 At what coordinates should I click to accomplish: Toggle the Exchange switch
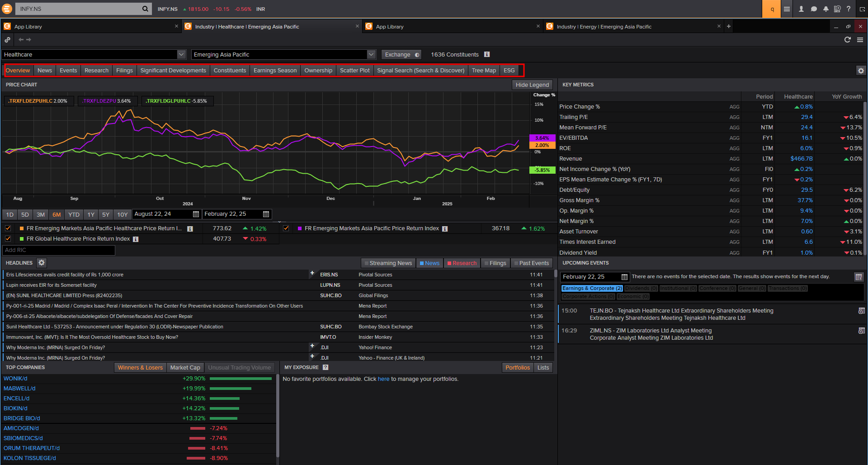417,55
